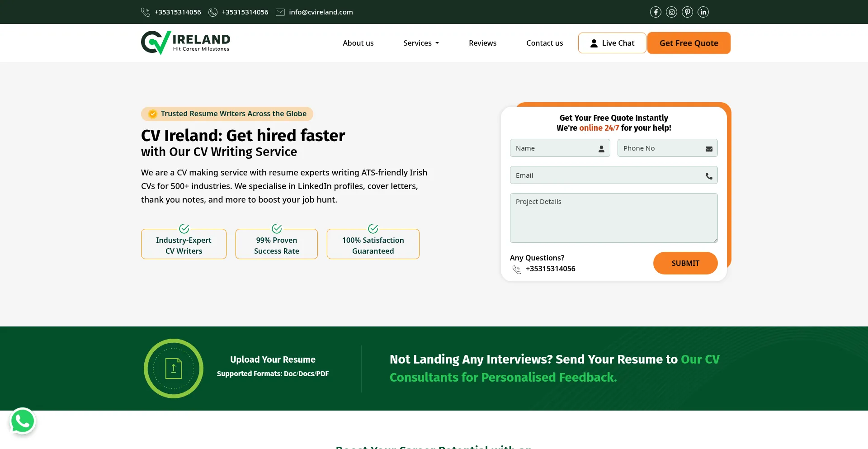868x449 pixels.
Task: Click the envelope icon beside info@cvireland.com
Action: tap(280, 12)
